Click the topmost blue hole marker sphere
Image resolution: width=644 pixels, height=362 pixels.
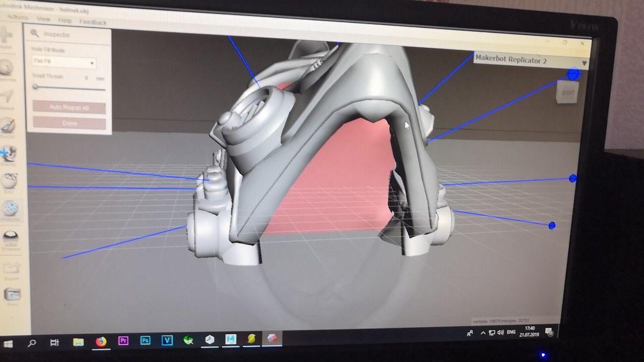[x=574, y=74]
